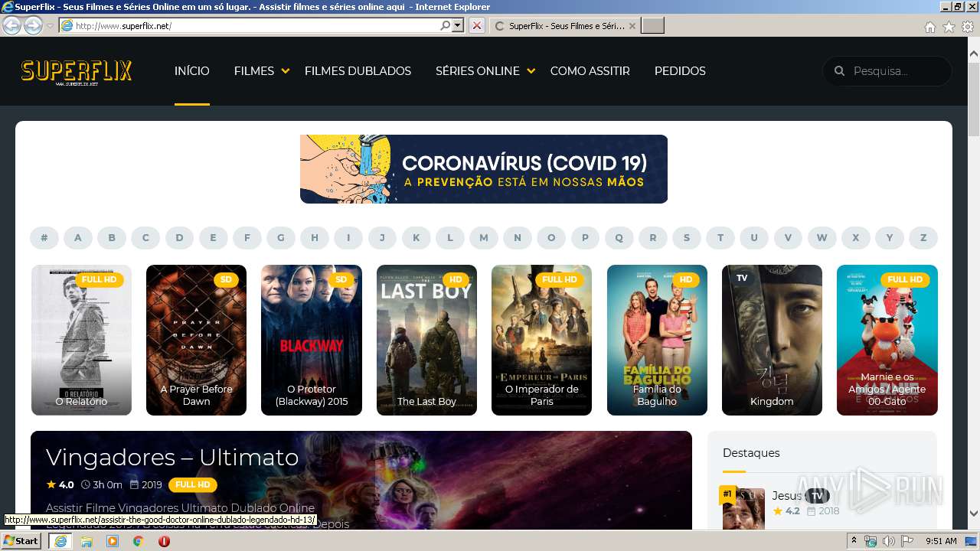Screen dimensions: 980x551
Task: Show hidden tray icons arrow
Action: (x=854, y=541)
